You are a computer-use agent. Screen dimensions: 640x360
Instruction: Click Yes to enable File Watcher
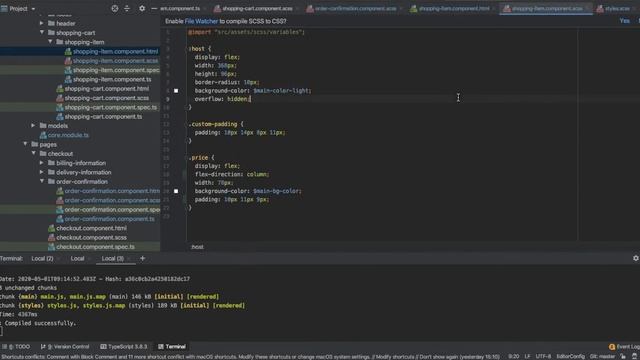point(624,21)
